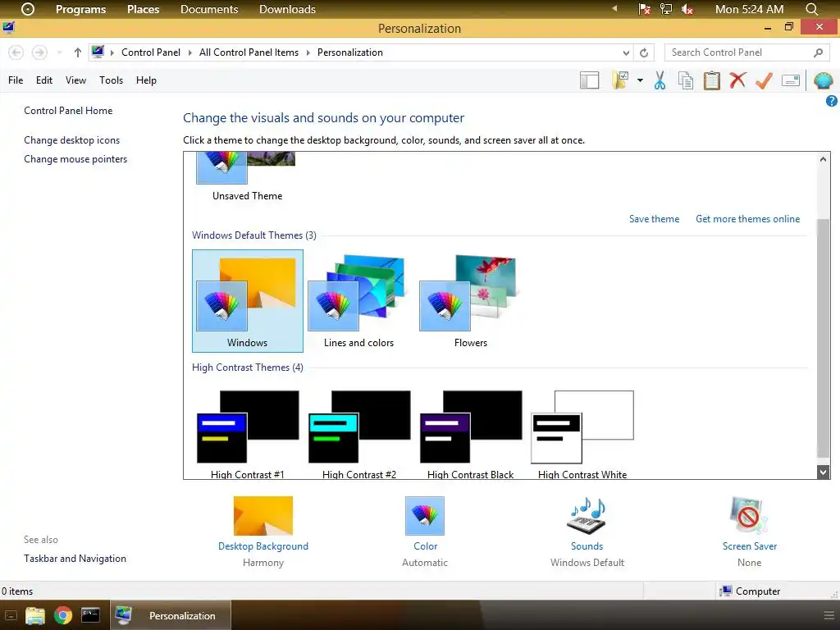The image size is (840, 630).
Task: Open the dropdown arrow beside folder options icon
Action: click(x=640, y=80)
